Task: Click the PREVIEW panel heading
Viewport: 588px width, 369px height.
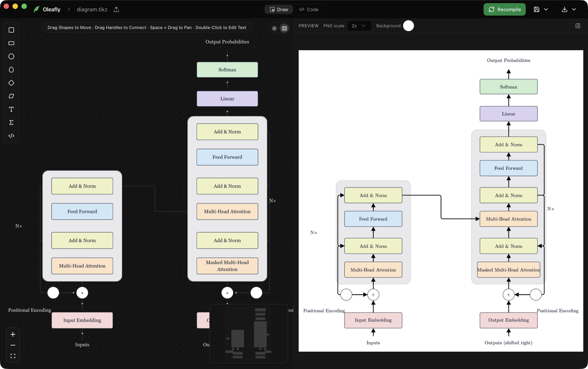Action: coord(309,26)
